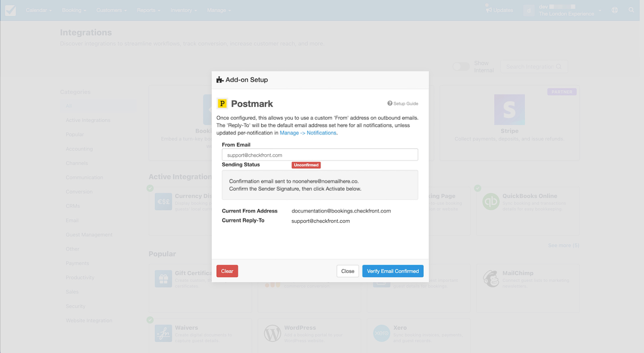This screenshot has height=353, width=644.
Task: Select the All category
Action: coord(98,106)
